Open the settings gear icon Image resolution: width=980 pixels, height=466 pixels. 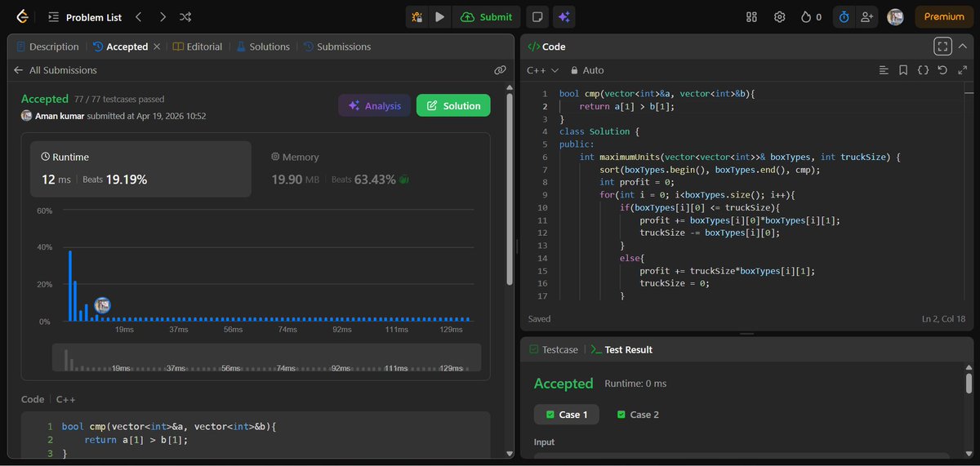(x=780, y=17)
